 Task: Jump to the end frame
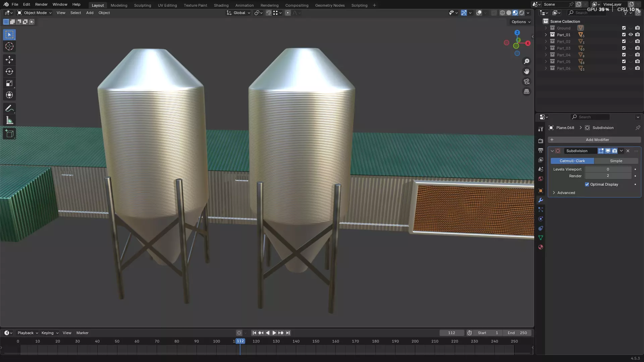click(x=288, y=333)
